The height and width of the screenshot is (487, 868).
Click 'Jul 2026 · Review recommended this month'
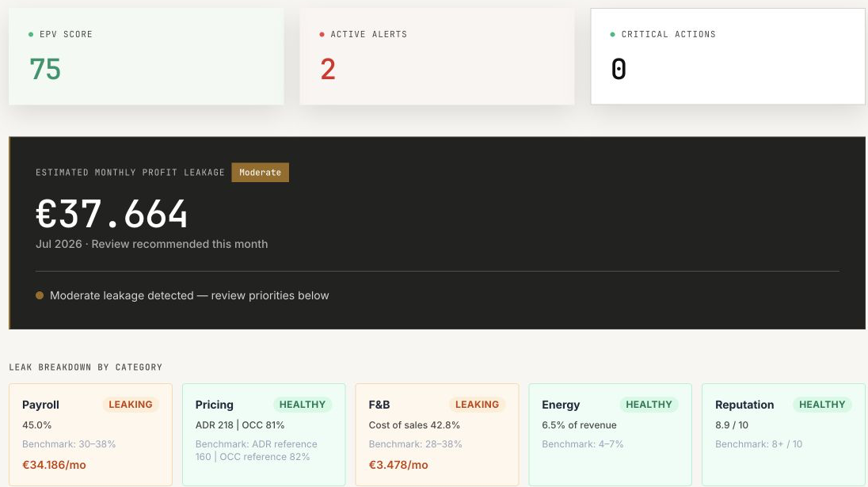pos(152,244)
